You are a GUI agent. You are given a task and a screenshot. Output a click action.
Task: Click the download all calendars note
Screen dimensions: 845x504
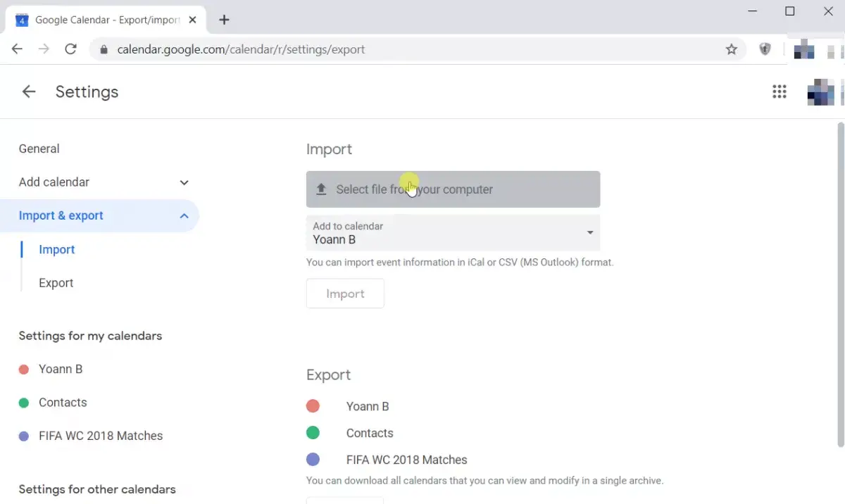pyautogui.click(x=485, y=481)
